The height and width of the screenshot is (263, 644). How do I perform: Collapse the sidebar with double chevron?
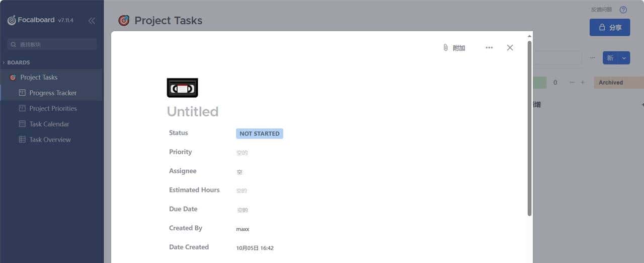click(92, 21)
